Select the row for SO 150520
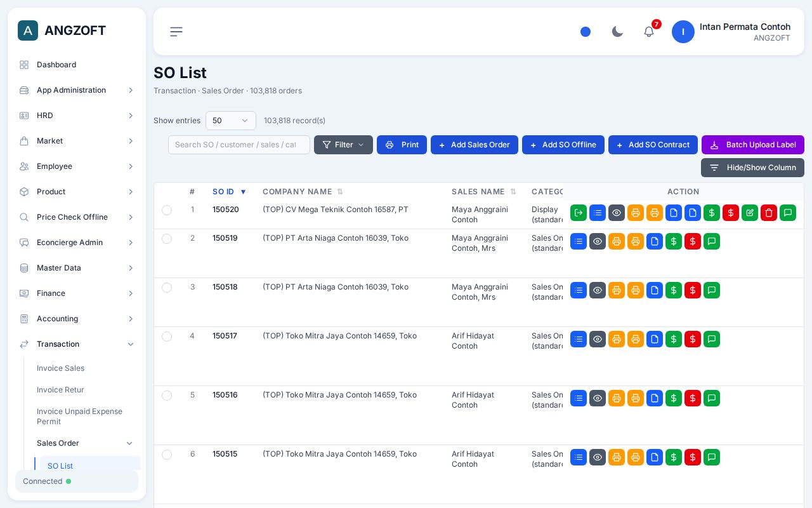Screen dimensions: 812x508 [x=167, y=210]
